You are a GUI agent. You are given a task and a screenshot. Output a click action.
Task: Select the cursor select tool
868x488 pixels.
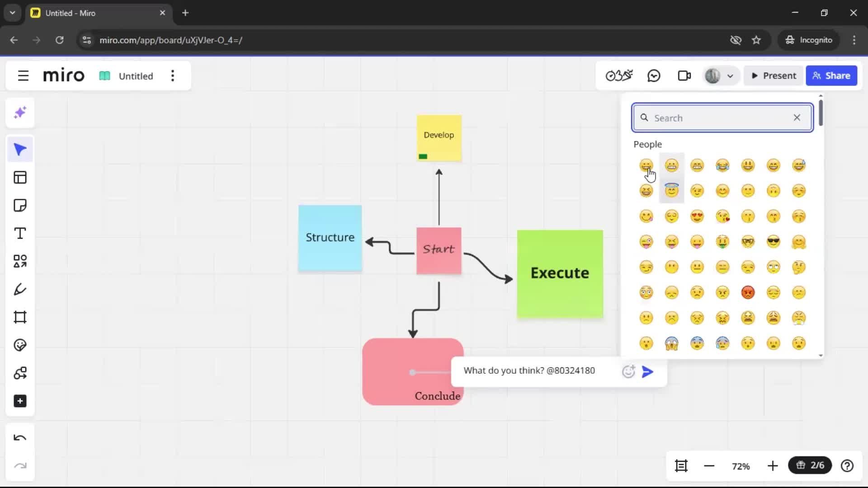tap(20, 150)
